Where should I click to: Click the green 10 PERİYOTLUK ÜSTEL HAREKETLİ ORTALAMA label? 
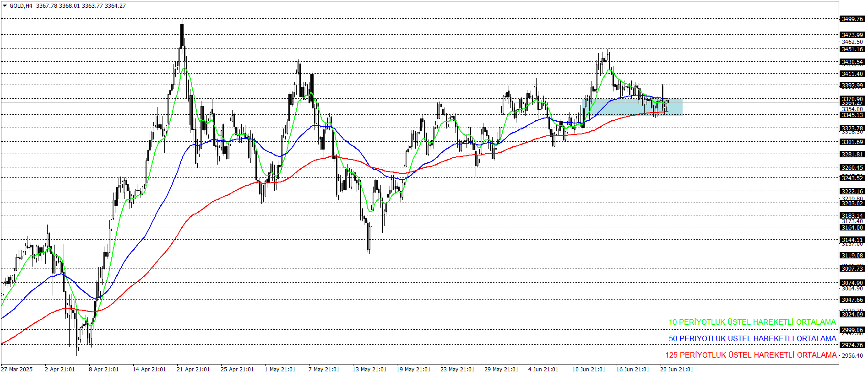click(752, 322)
